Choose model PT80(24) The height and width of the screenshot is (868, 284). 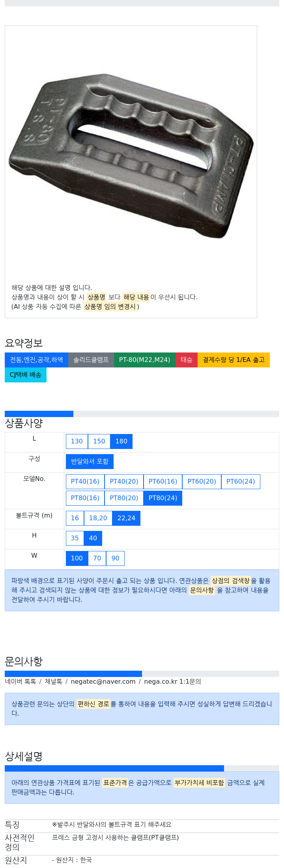click(163, 498)
